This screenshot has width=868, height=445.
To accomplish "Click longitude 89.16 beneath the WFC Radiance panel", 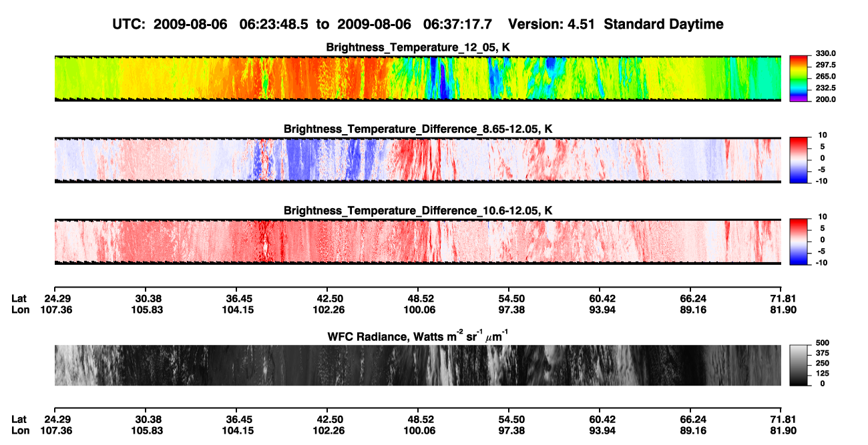I will pos(693,430).
